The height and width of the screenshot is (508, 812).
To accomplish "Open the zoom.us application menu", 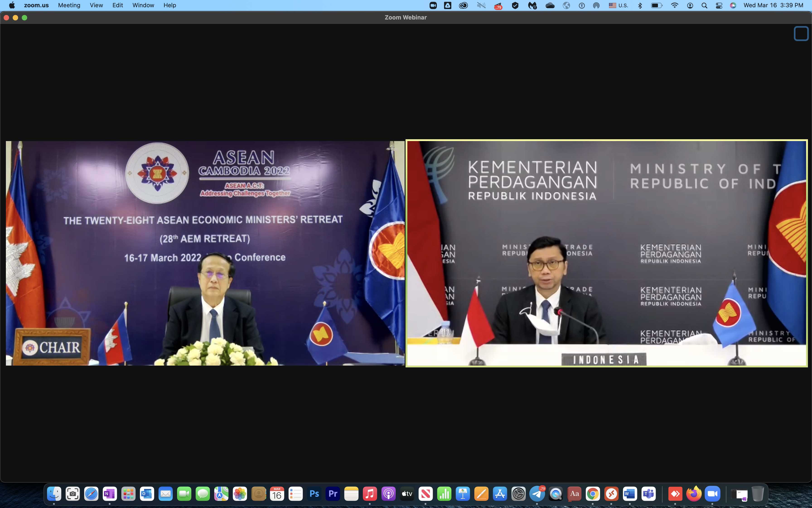I will tap(36, 5).
